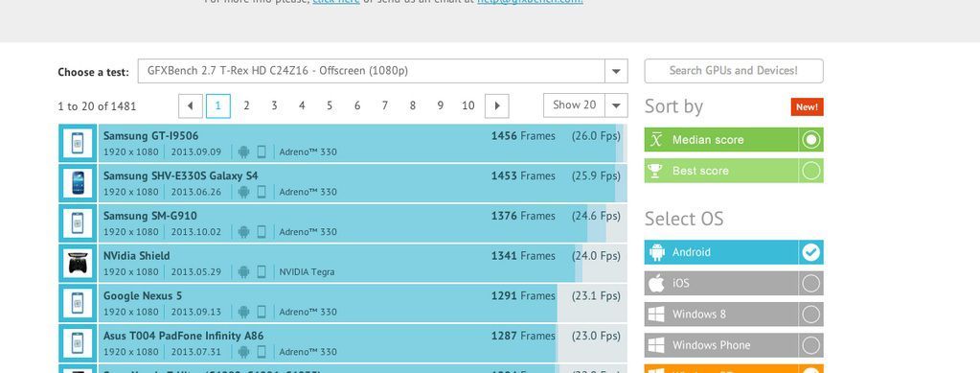
Task: Click the Apple logo icon for iOS
Action: click(656, 283)
